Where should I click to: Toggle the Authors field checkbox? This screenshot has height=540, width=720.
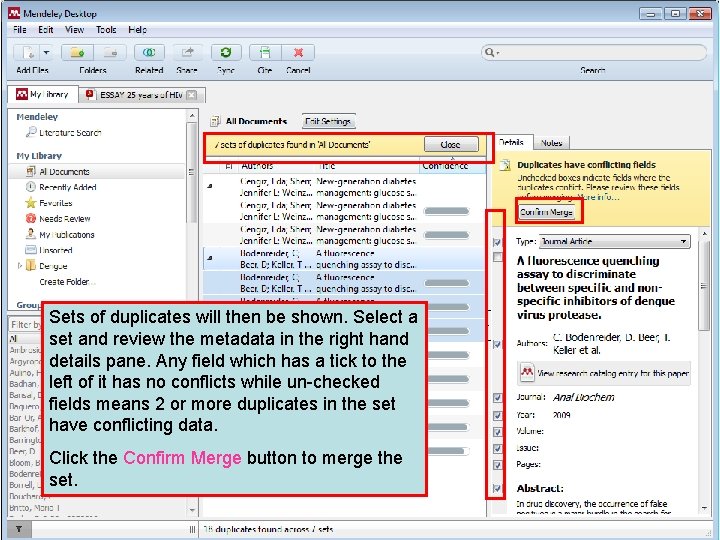click(x=497, y=344)
